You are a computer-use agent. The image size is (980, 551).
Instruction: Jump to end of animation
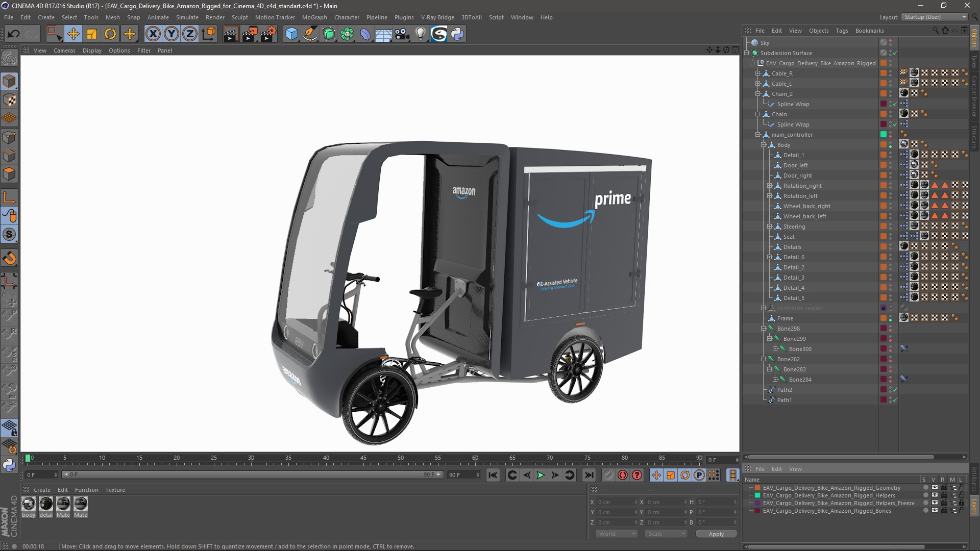[589, 475]
